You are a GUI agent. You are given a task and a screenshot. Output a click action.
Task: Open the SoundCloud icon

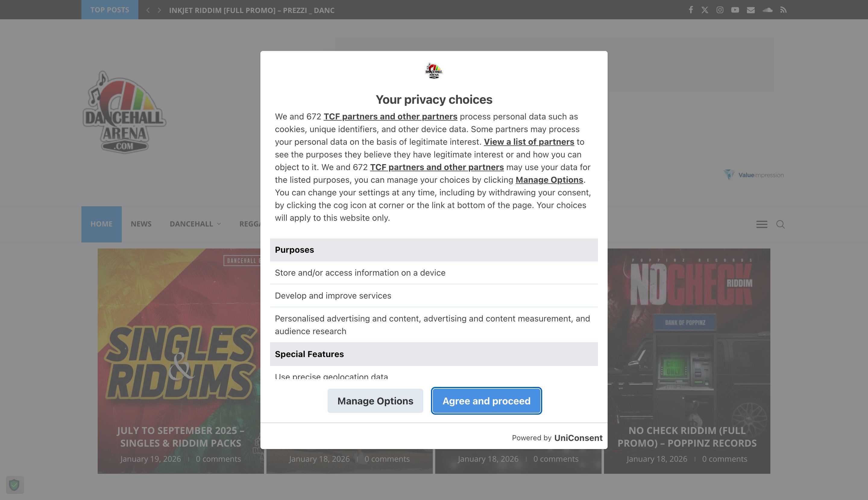point(767,10)
